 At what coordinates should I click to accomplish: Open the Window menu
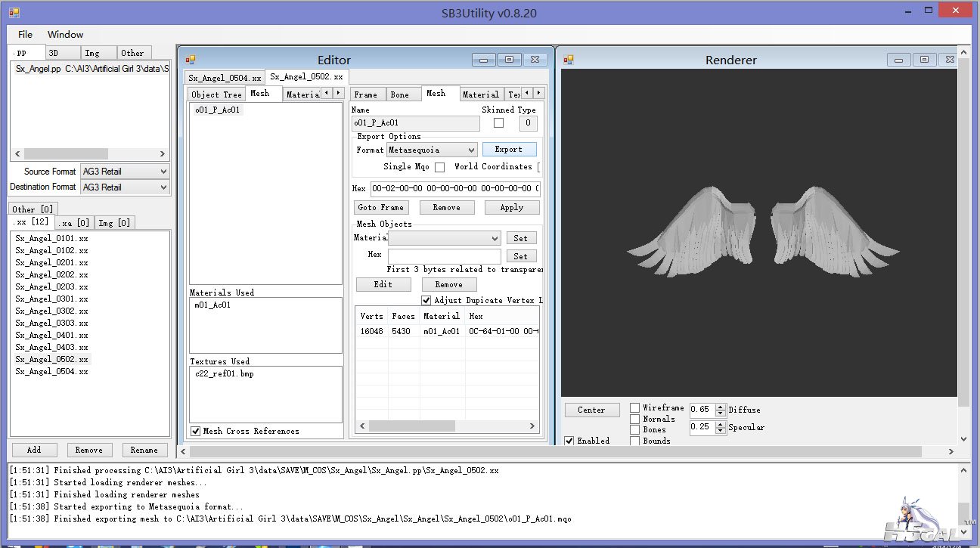pos(66,35)
